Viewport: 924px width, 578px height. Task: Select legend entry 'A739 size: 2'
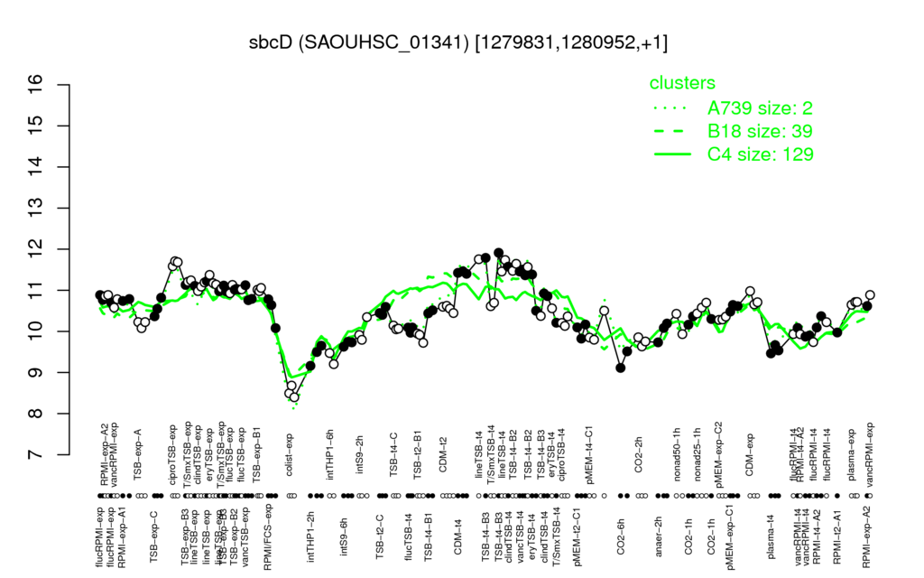pyautogui.click(x=760, y=108)
